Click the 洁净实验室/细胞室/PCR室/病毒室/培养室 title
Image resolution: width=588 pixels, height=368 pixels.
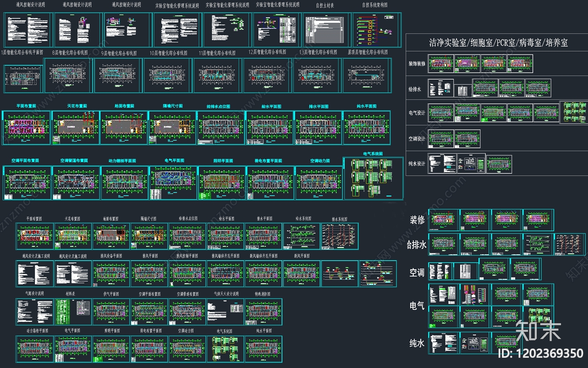click(x=499, y=43)
